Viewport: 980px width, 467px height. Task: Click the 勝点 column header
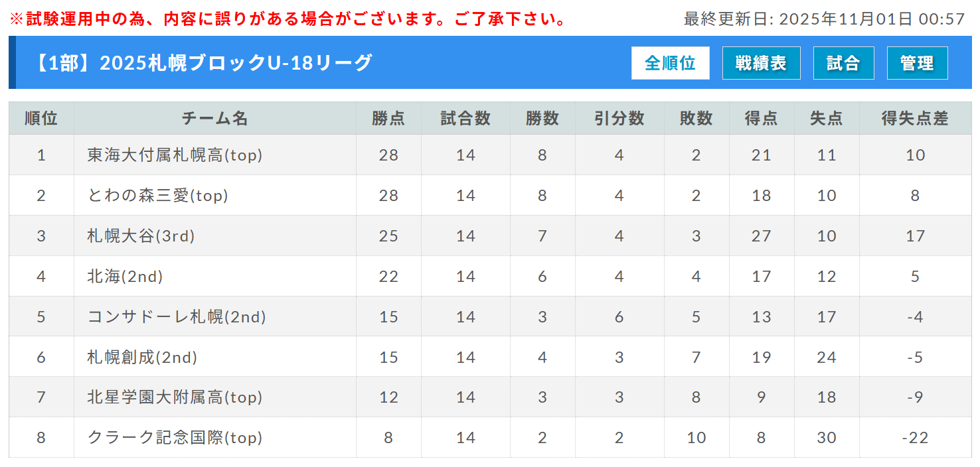coord(388,119)
